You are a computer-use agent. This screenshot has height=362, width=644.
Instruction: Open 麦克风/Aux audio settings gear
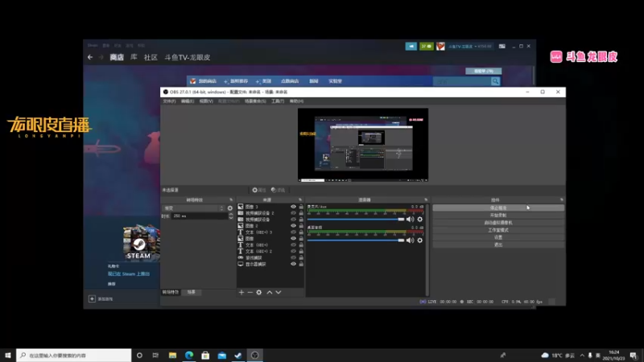[419, 219]
